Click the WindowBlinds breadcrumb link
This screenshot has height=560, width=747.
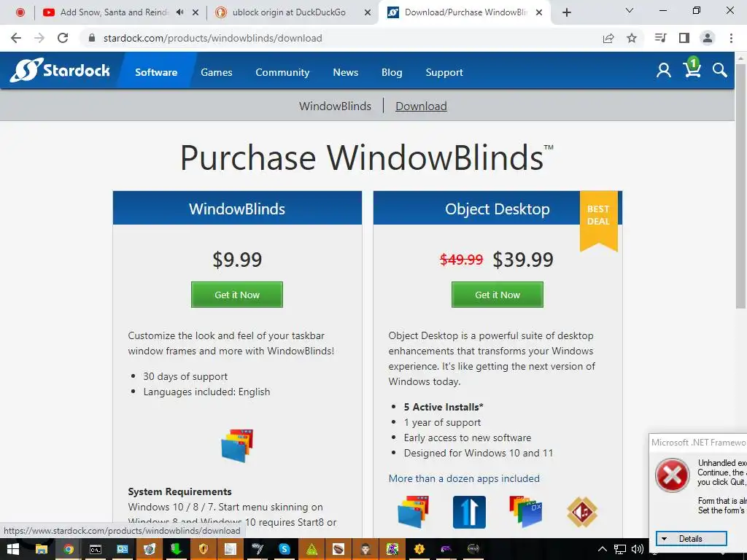pos(335,106)
